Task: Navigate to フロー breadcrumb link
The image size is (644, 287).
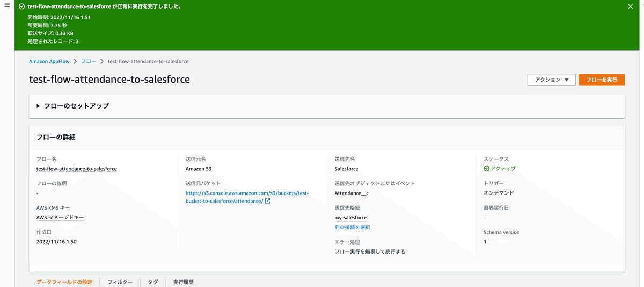Action: coord(89,61)
